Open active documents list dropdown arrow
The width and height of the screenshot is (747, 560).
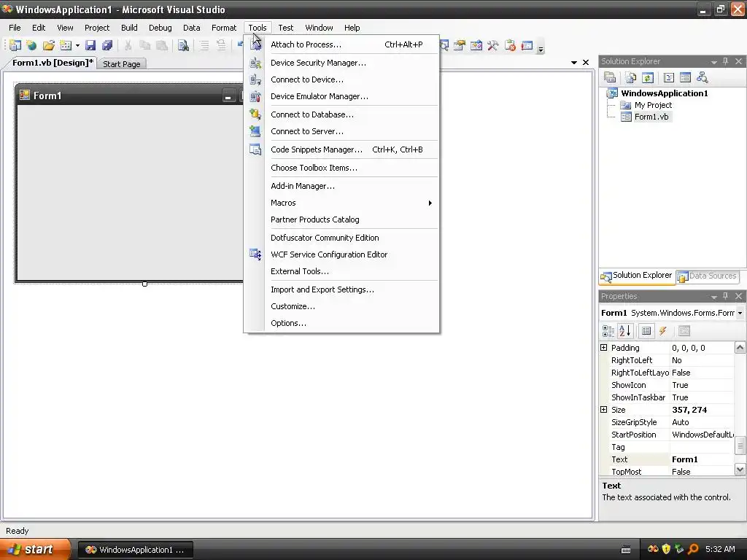click(573, 63)
